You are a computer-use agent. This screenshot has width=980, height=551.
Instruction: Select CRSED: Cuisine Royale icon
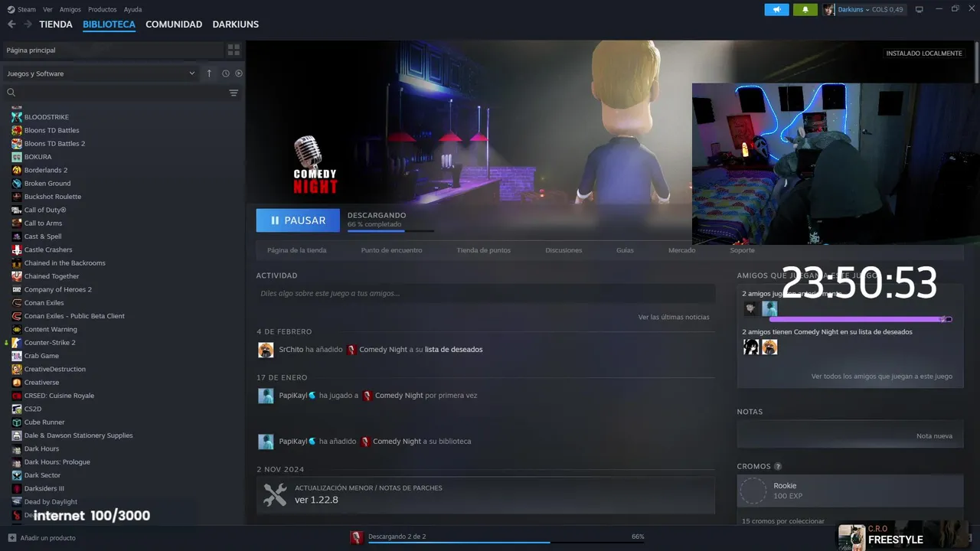coord(17,396)
